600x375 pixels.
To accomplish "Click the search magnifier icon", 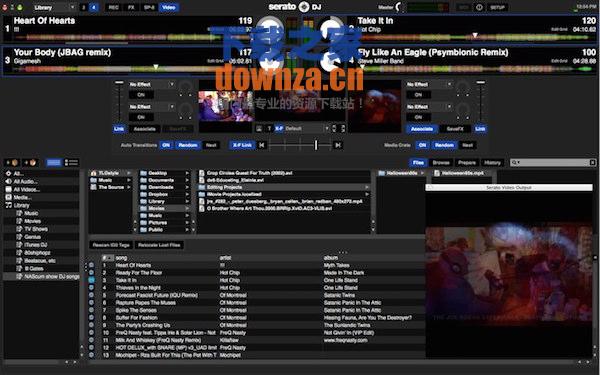I will [x=515, y=163].
